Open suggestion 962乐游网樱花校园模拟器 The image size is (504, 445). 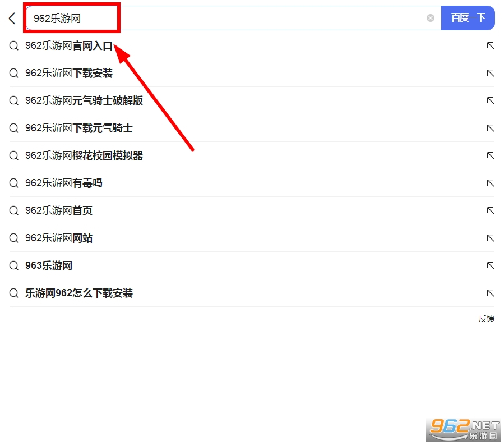click(84, 156)
